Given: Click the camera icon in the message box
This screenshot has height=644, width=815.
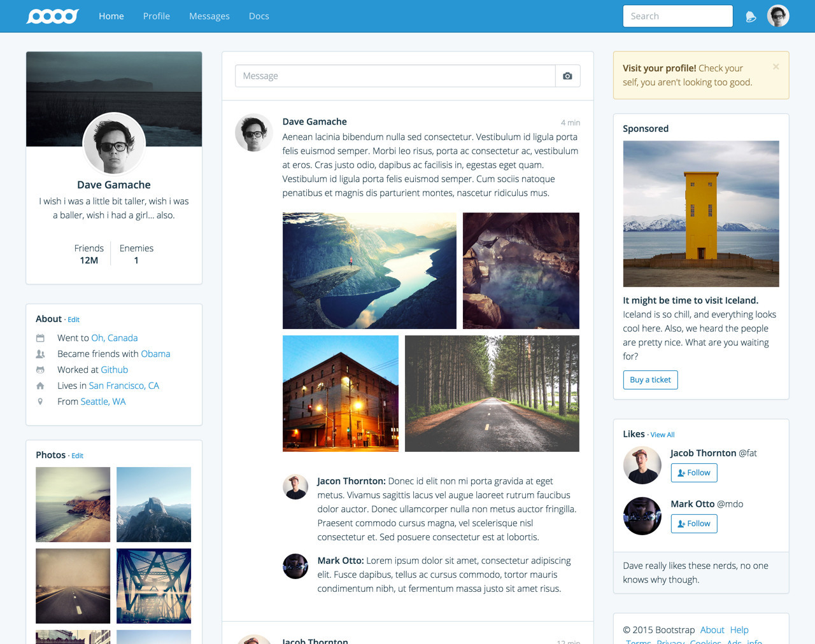Looking at the screenshot, I should (x=567, y=76).
